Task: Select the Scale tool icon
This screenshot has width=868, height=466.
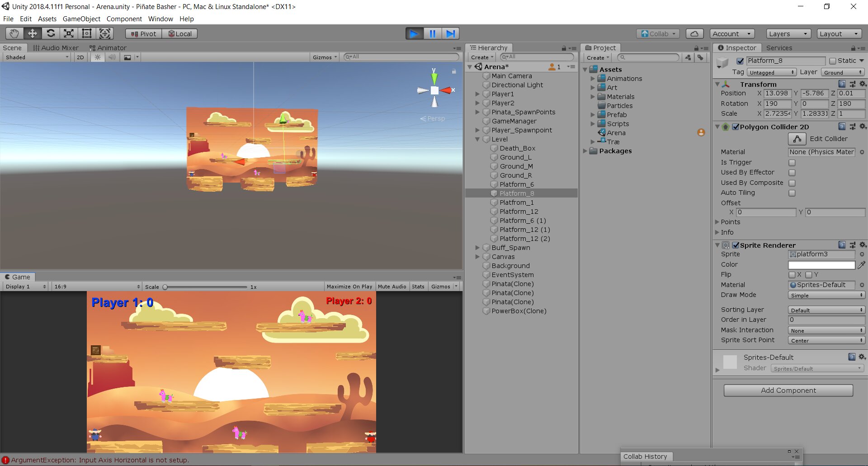Action: pyautogui.click(x=69, y=33)
